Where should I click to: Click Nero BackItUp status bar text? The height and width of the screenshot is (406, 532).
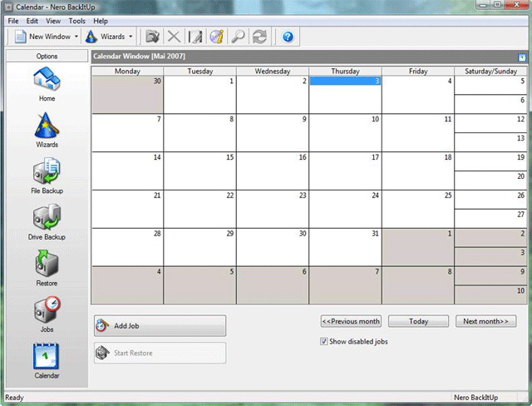(x=475, y=398)
